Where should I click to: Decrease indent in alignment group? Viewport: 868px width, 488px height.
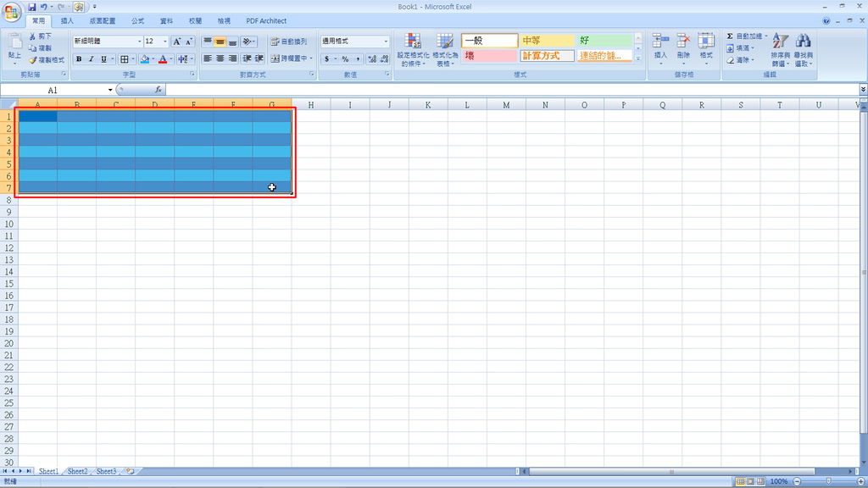click(247, 58)
